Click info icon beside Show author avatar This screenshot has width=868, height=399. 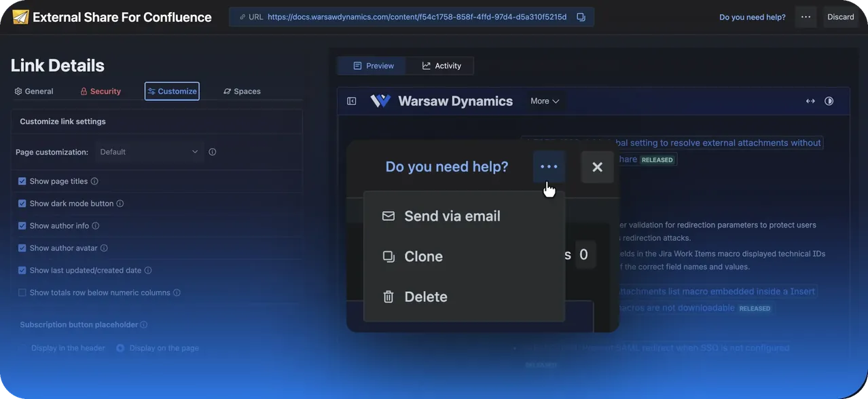(104, 248)
